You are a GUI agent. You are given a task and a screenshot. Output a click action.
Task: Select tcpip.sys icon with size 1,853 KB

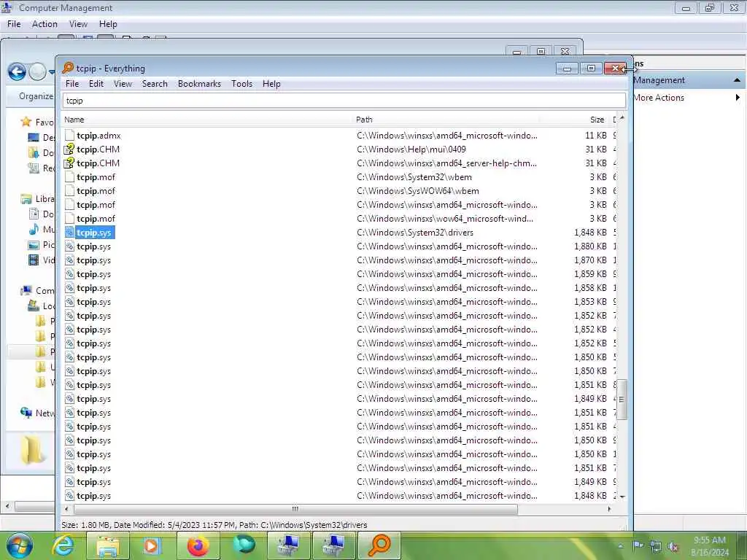pyautogui.click(x=69, y=302)
